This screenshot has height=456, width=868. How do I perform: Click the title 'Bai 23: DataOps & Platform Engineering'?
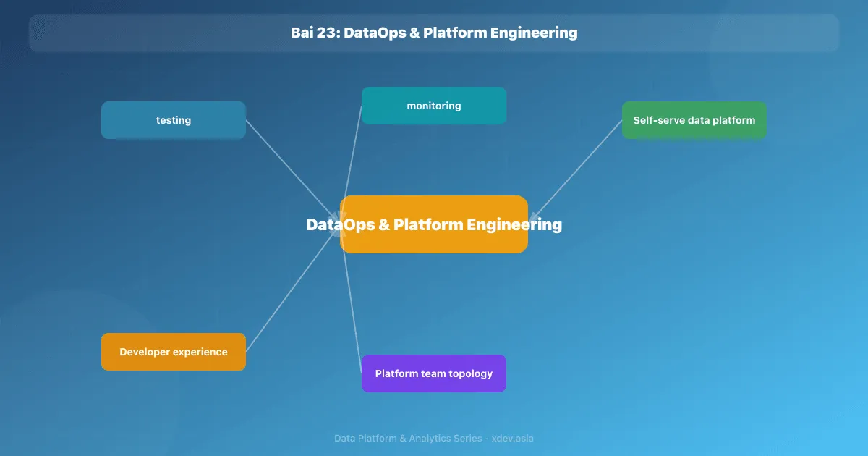tap(434, 33)
